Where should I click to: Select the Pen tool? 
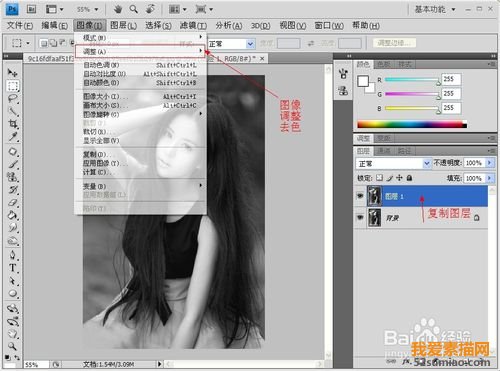coord(13,255)
